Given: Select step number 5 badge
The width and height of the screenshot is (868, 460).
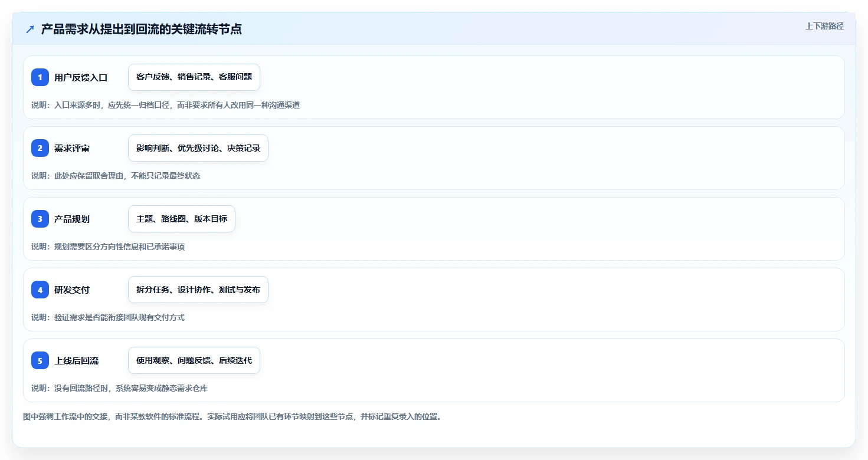Looking at the screenshot, I should coord(40,360).
